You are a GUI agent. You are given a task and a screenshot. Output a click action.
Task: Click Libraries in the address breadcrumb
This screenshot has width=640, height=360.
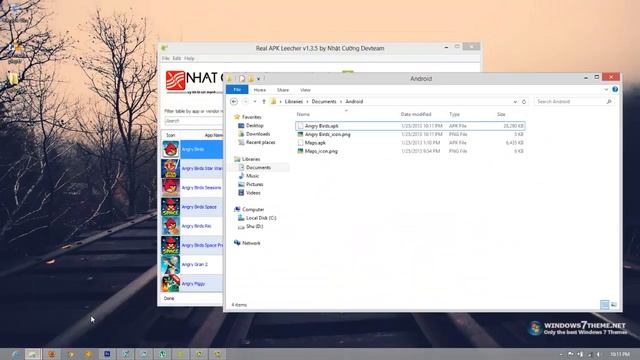pos(293,102)
